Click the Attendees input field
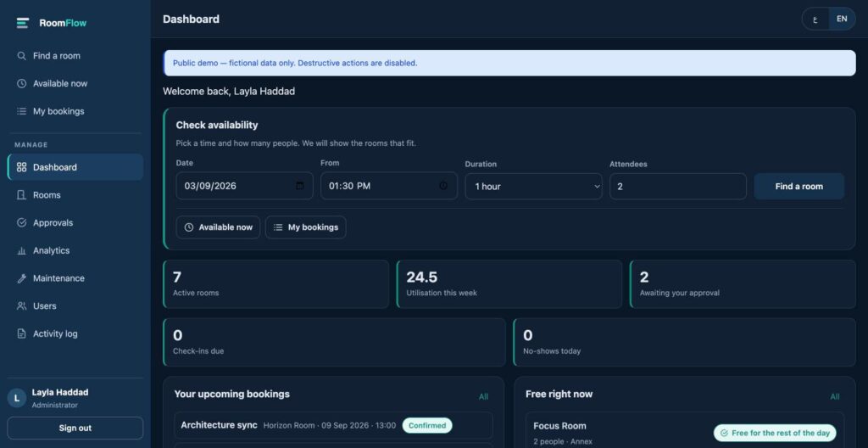Viewport: 868px width, 448px height. [x=678, y=187]
